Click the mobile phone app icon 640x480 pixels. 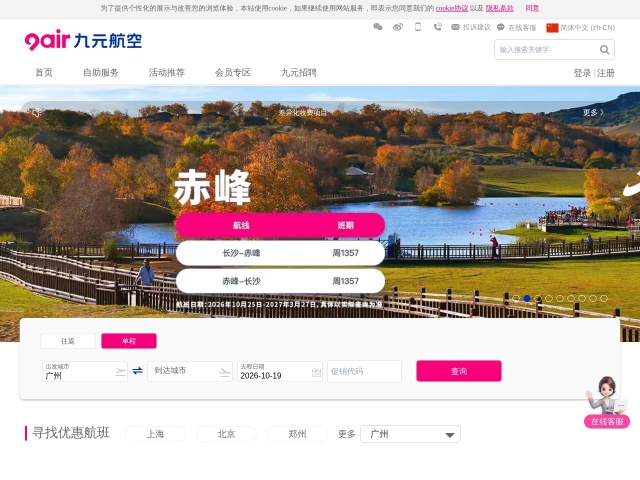pos(418,27)
